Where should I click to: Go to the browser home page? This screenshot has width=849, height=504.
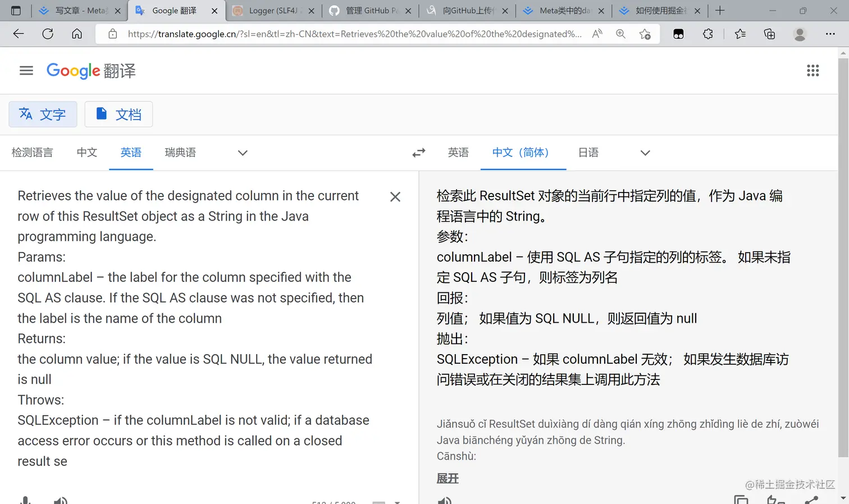point(77,34)
